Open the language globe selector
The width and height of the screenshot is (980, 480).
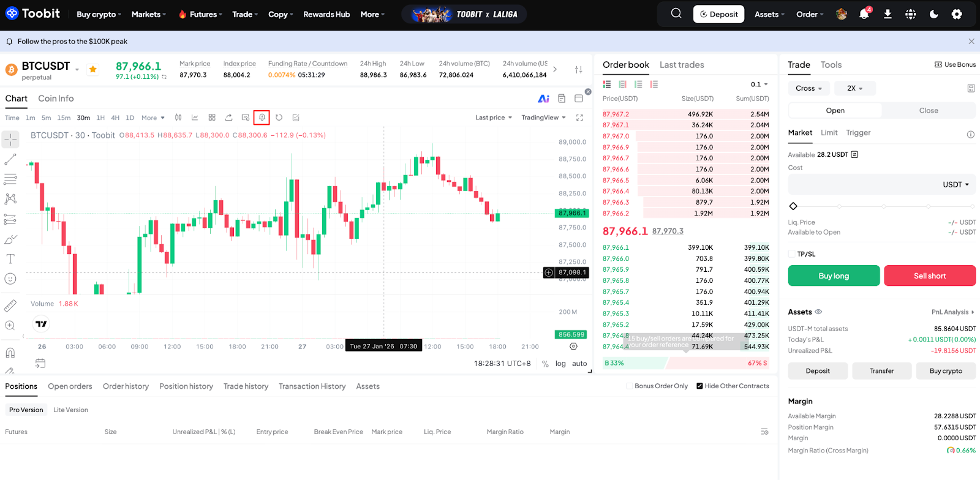pyautogui.click(x=911, y=14)
